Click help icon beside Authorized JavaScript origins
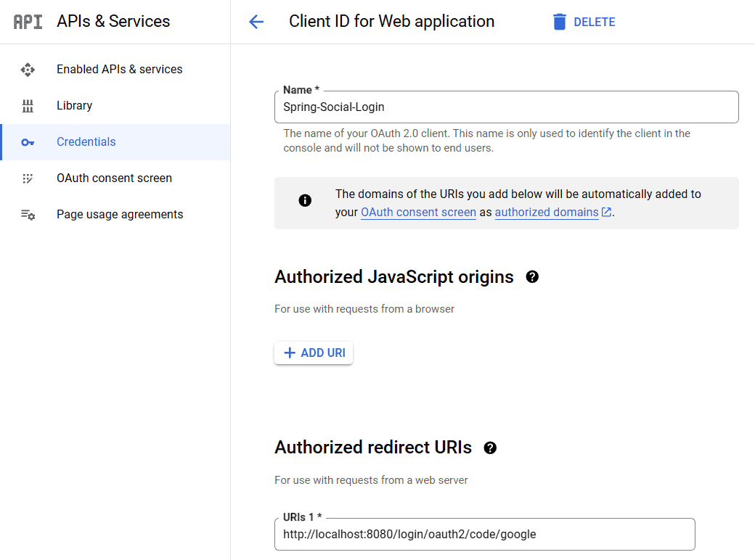 tap(532, 276)
